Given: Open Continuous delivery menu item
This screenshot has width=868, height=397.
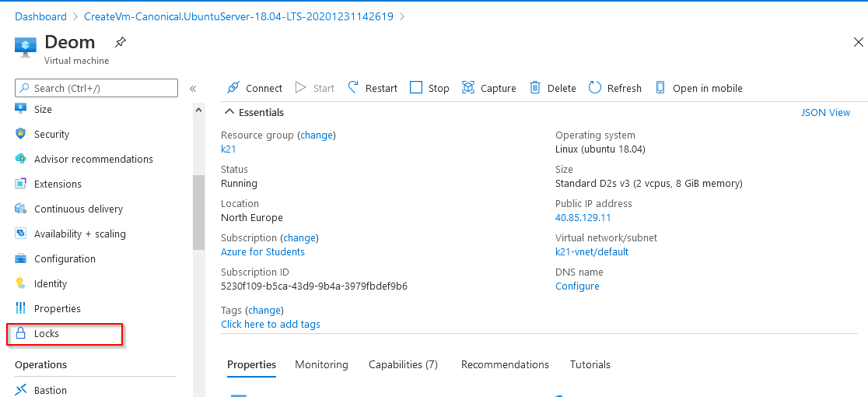Looking at the screenshot, I should coord(79,209).
